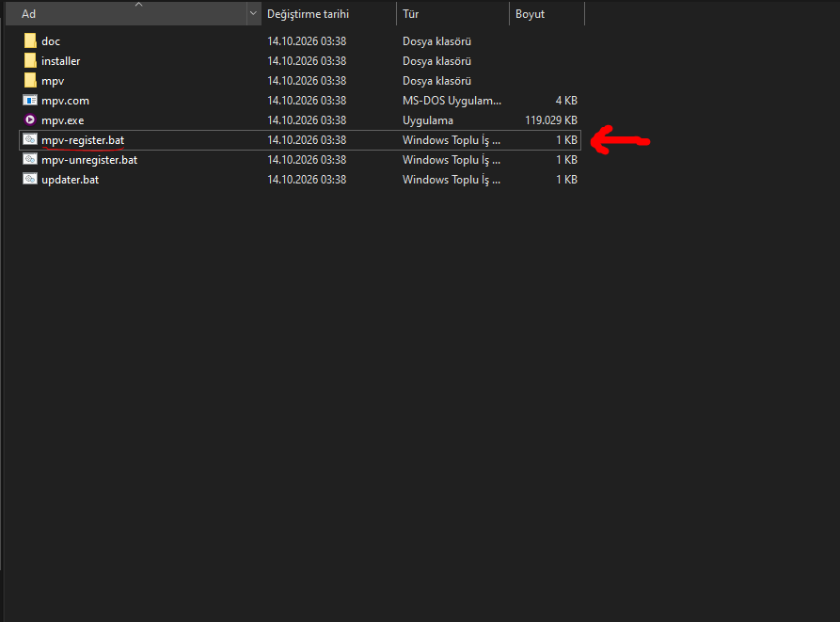Select the mpv.com file name
Image resolution: width=840 pixels, height=622 pixels.
click(x=65, y=101)
